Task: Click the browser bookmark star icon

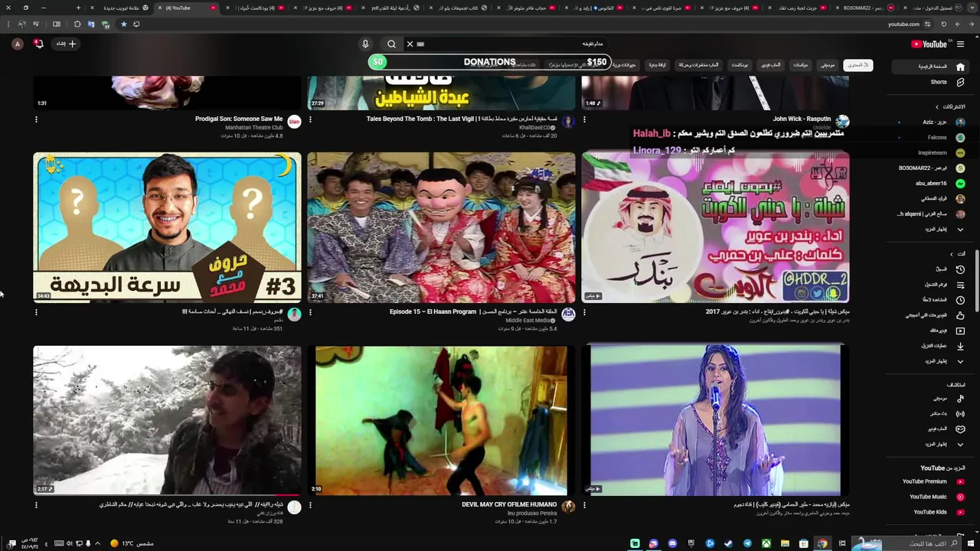Action: tap(123, 24)
